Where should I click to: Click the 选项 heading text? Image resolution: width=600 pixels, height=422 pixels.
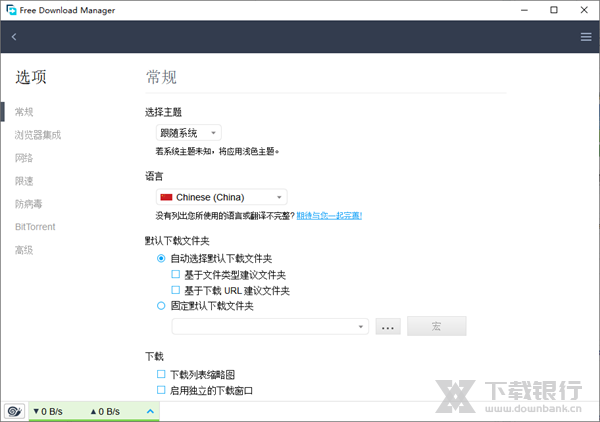tap(31, 77)
